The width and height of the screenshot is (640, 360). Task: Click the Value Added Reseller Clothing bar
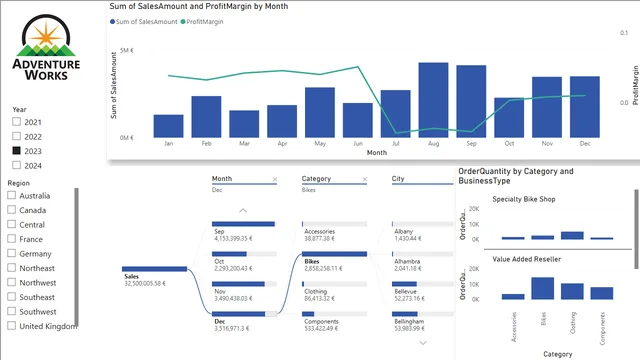[x=572, y=291]
